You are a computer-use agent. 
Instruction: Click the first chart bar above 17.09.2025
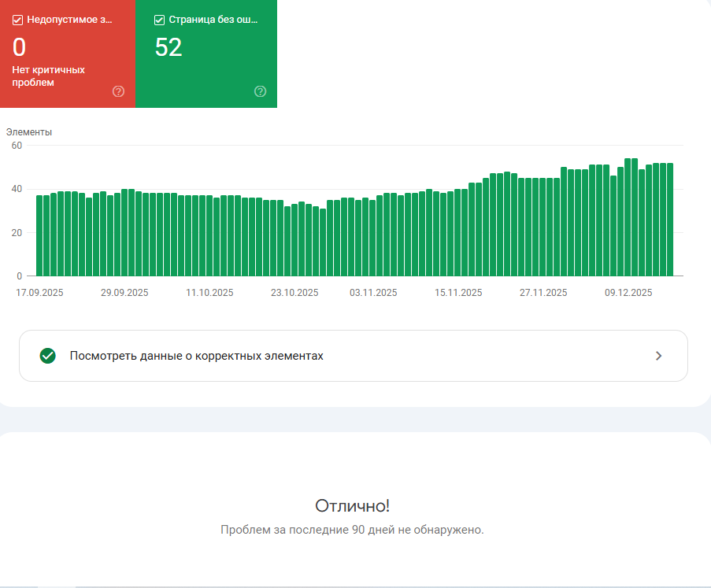point(39,235)
